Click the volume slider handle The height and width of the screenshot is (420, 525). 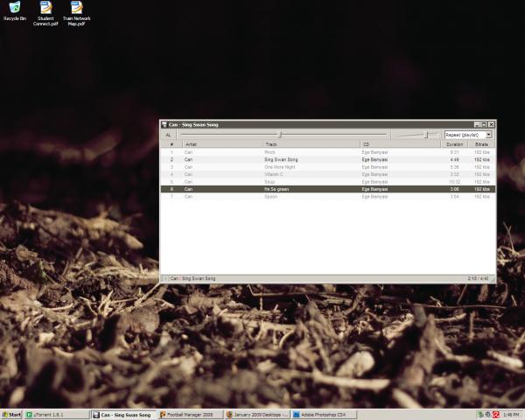coord(427,135)
